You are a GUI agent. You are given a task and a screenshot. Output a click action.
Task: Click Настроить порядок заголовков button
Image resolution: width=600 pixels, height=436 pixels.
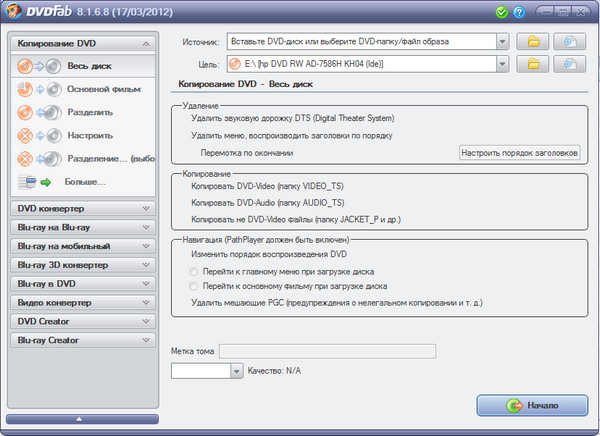tap(519, 152)
